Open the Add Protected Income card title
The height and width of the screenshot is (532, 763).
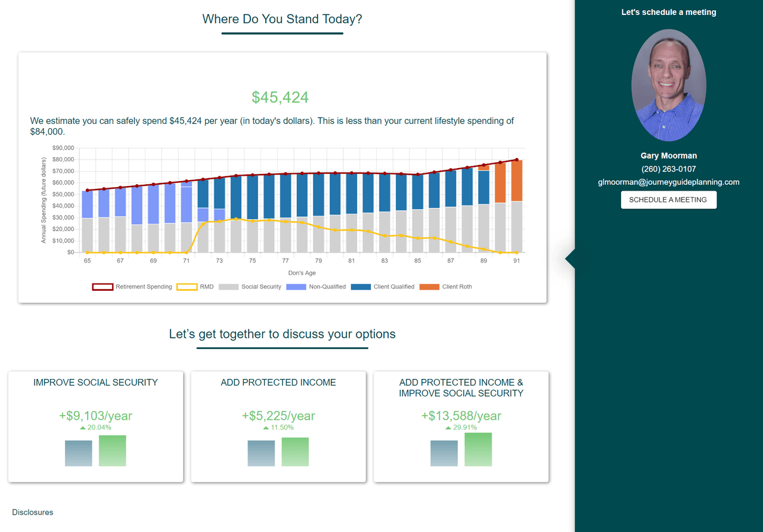(278, 382)
